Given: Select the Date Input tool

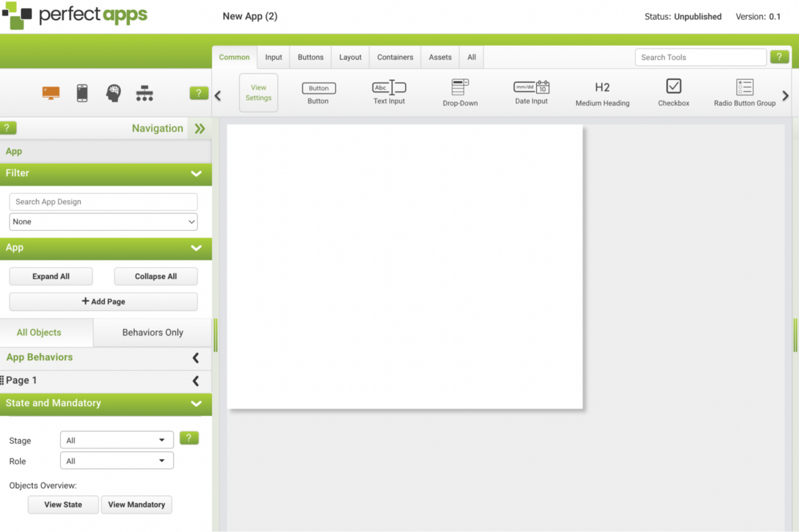Looking at the screenshot, I should pyautogui.click(x=531, y=93).
